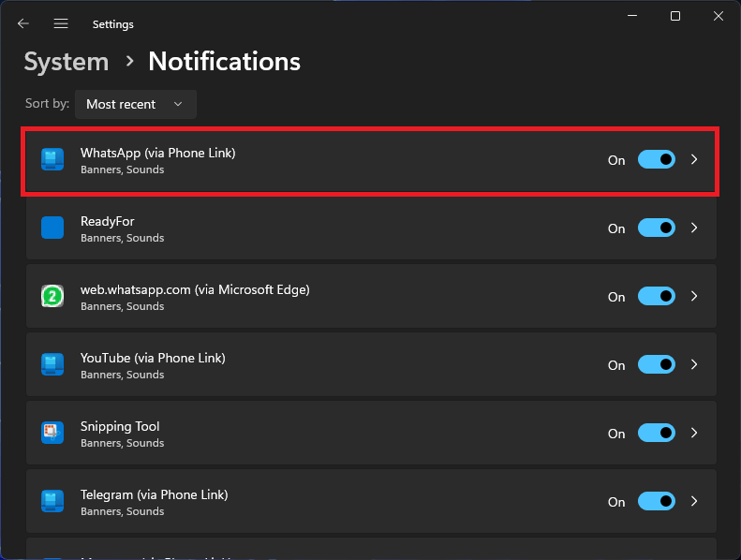Viewport: 741px width, 560px height.
Task: Turn off ReadyFor notifications toggle
Action: [657, 228]
